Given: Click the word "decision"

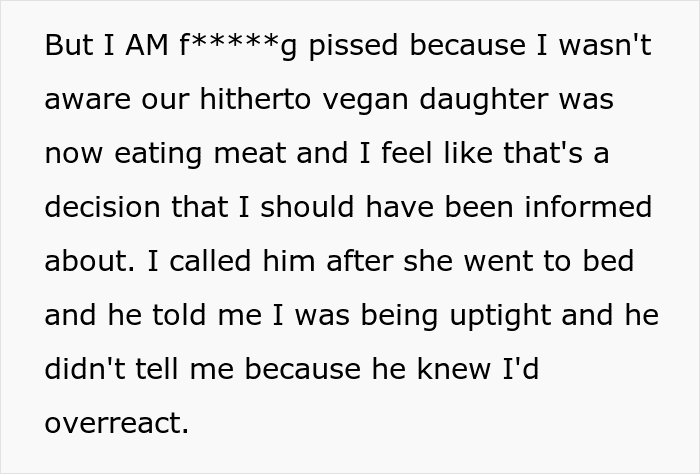Looking at the screenshot, I should point(102,207).
